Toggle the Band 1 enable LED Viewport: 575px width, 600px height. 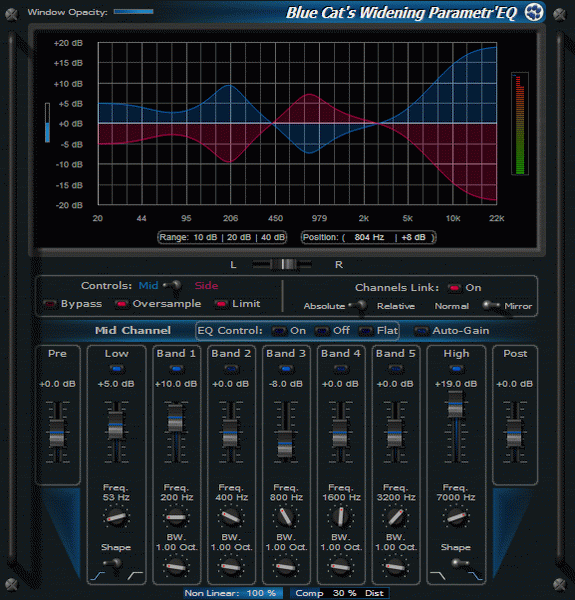point(176,369)
